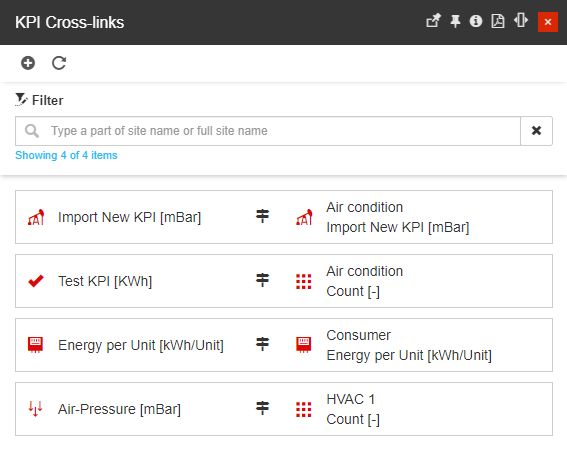The width and height of the screenshot is (567, 451).
Task: Click Consumer Energy per Unit target
Action: tap(409, 345)
